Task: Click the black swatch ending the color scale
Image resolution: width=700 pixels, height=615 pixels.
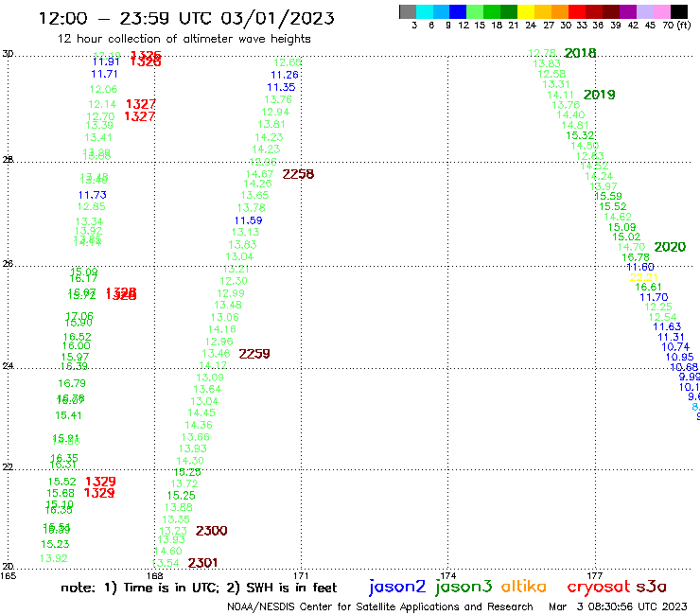Action: point(678,11)
